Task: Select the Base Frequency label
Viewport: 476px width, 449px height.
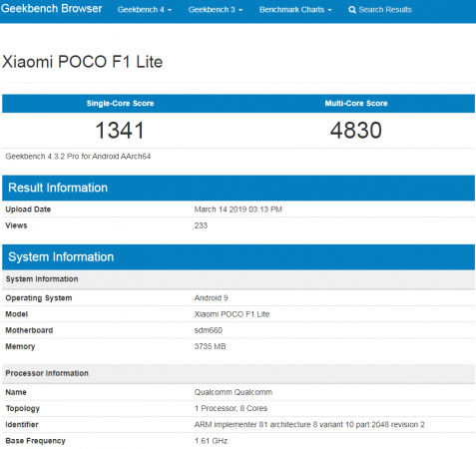Action: pyautogui.click(x=35, y=441)
